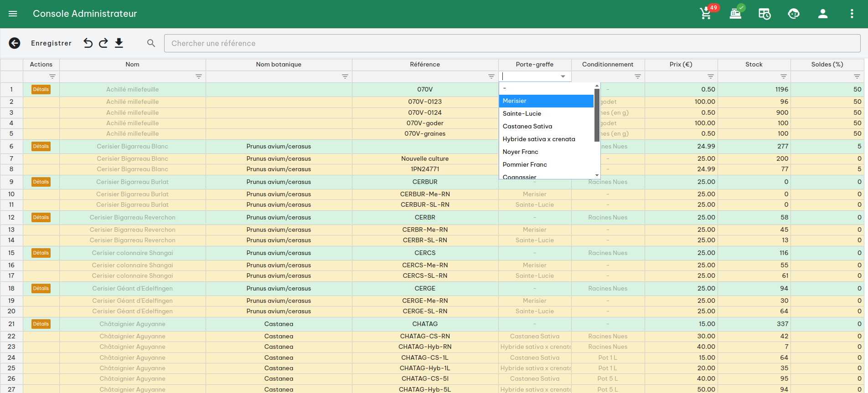Click the Chercher une référence search field
868x393 pixels.
511,43
